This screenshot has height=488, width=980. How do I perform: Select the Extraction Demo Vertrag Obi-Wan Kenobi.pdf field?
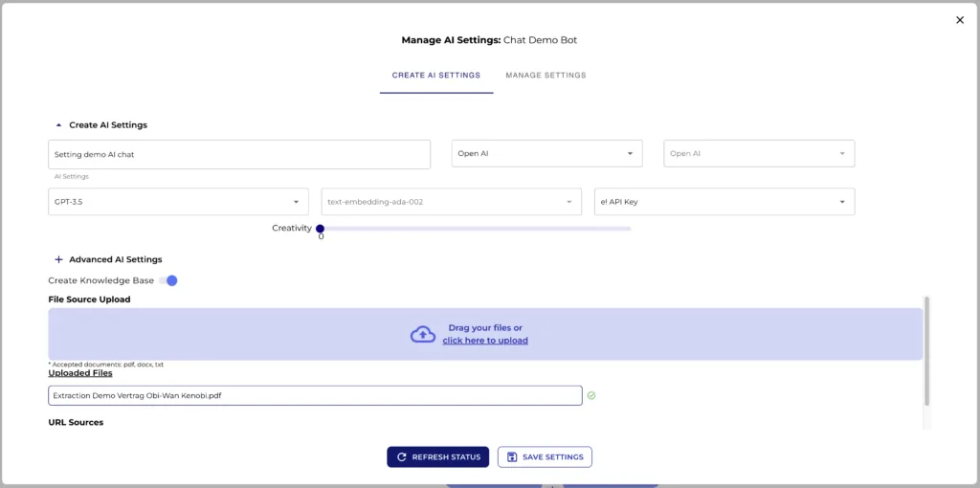[315, 395]
